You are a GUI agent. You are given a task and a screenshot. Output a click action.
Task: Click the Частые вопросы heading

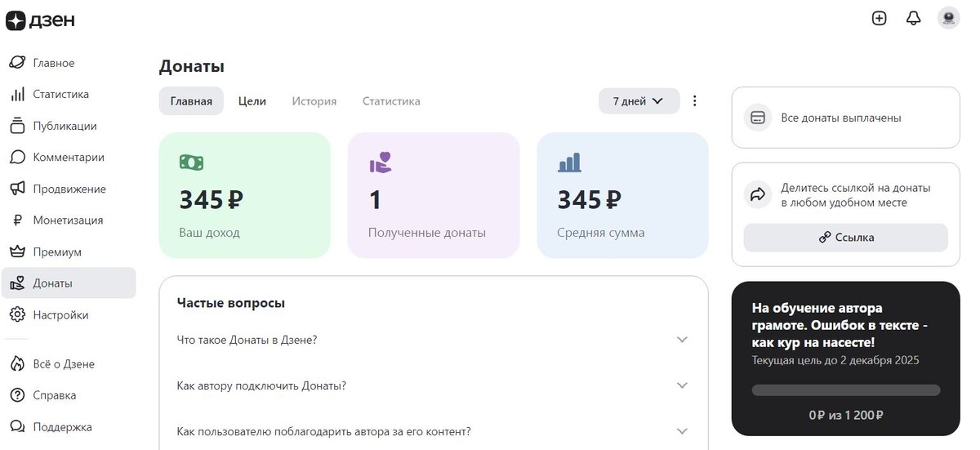coord(231,303)
